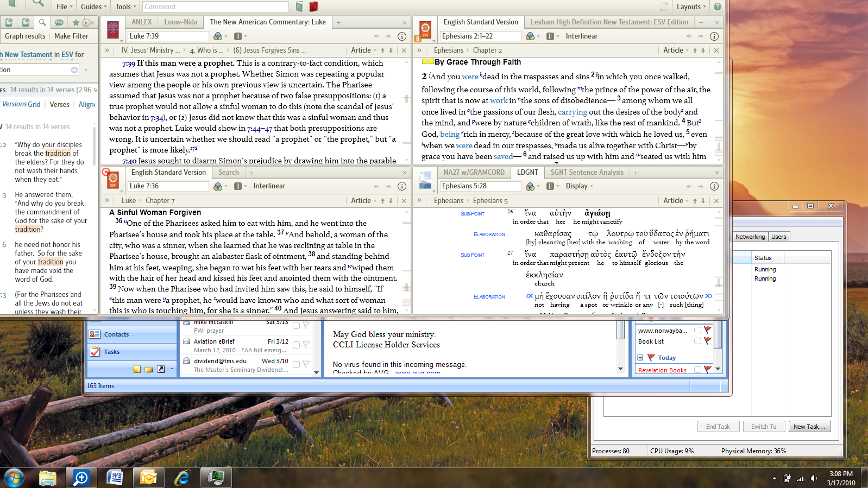Switch to the Louw-Nida tab
The height and width of the screenshot is (488, 868).
point(180,22)
